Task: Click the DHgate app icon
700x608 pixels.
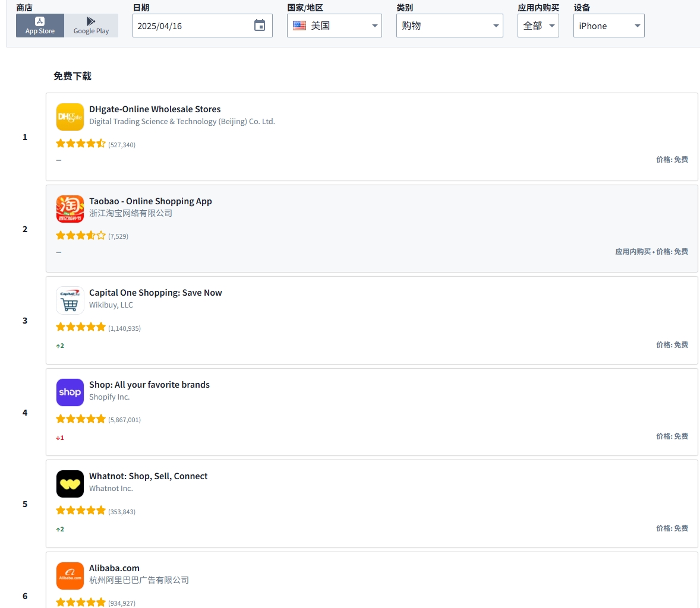Action: click(x=70, y=117)
